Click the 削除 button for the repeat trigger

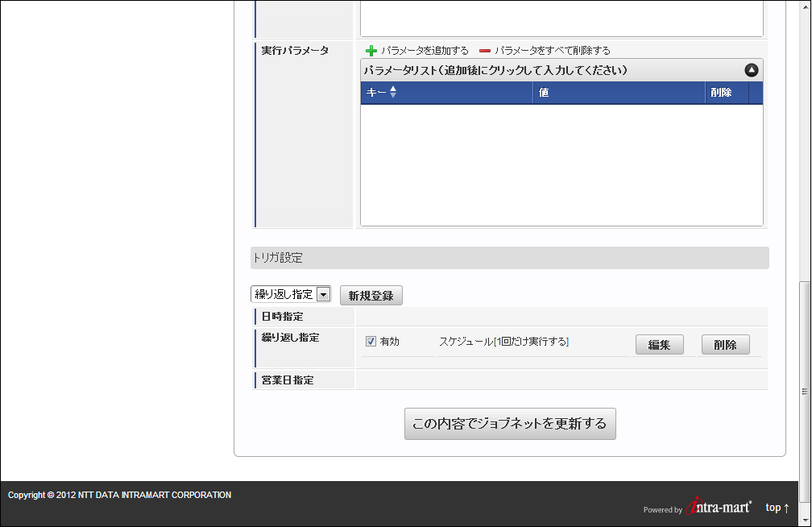point(725,345)
